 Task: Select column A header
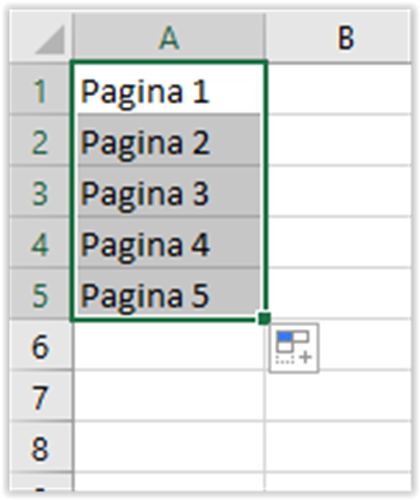169,37
